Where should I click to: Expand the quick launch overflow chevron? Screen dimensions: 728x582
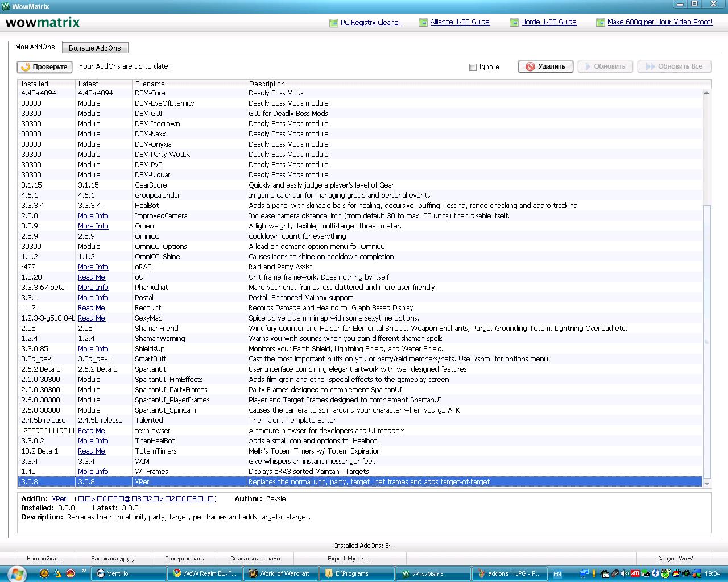[85, 571]
